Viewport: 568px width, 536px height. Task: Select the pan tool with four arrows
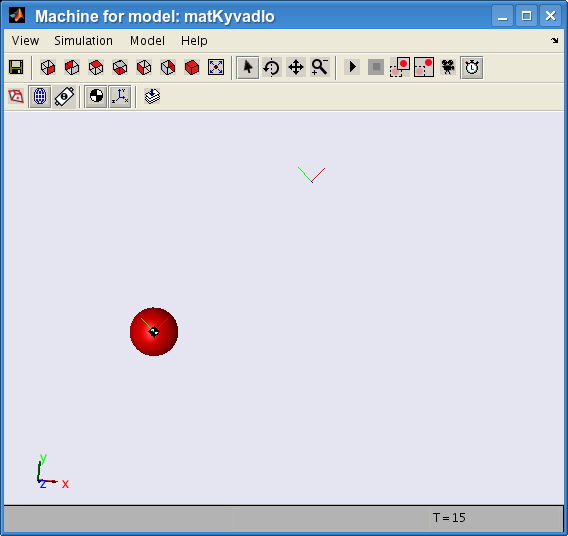tap(296, 67)
